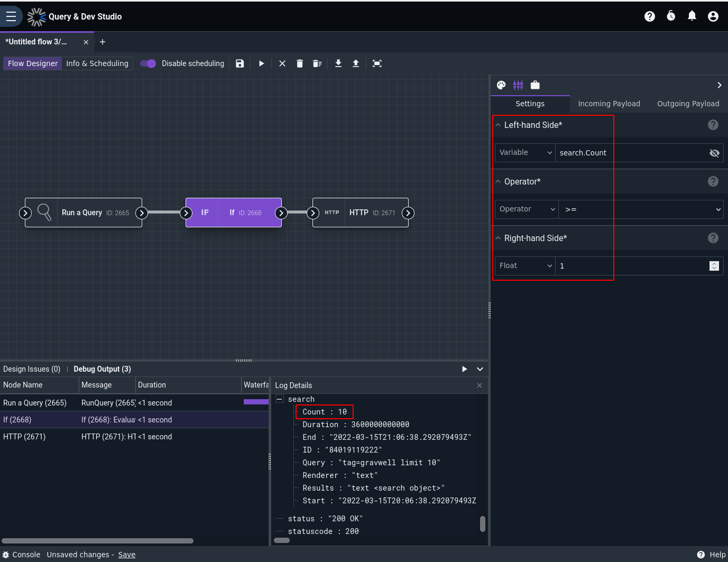Open the user account icon

(713, 16)
